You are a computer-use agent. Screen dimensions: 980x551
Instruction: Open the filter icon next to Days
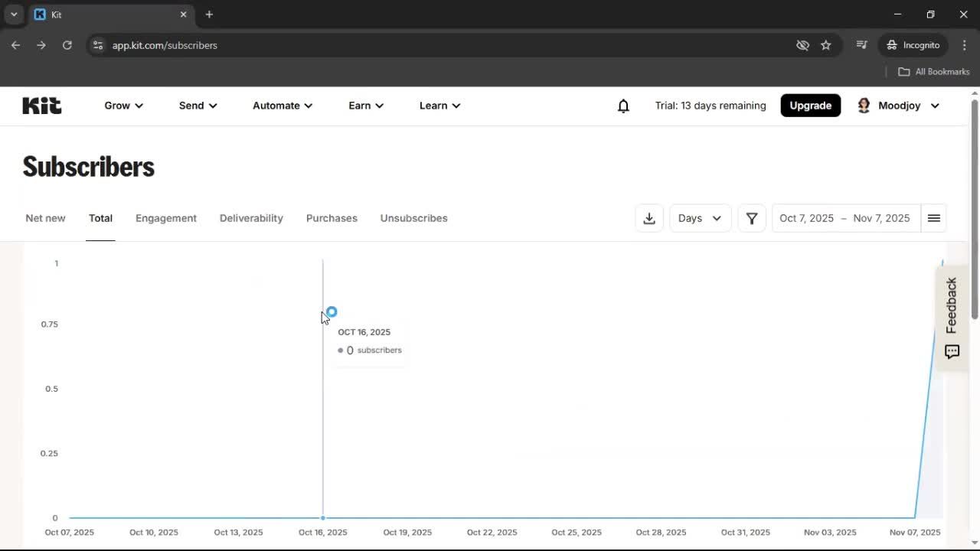click(751, 218)
